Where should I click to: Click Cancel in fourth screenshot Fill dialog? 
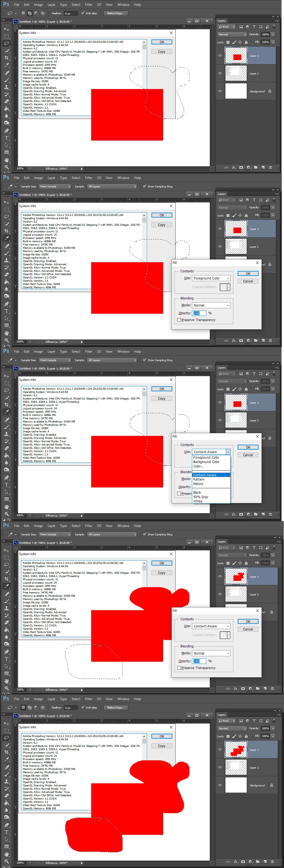coord(248,629)
